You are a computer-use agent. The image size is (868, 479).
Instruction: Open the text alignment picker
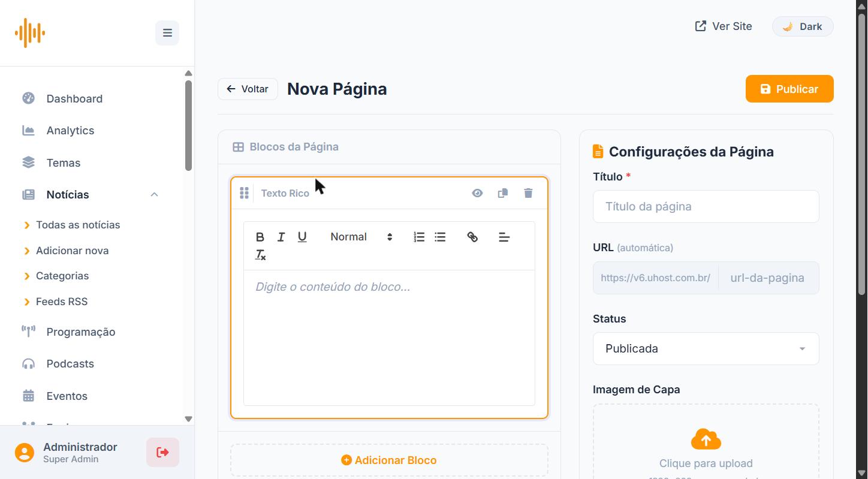point(504,237)
